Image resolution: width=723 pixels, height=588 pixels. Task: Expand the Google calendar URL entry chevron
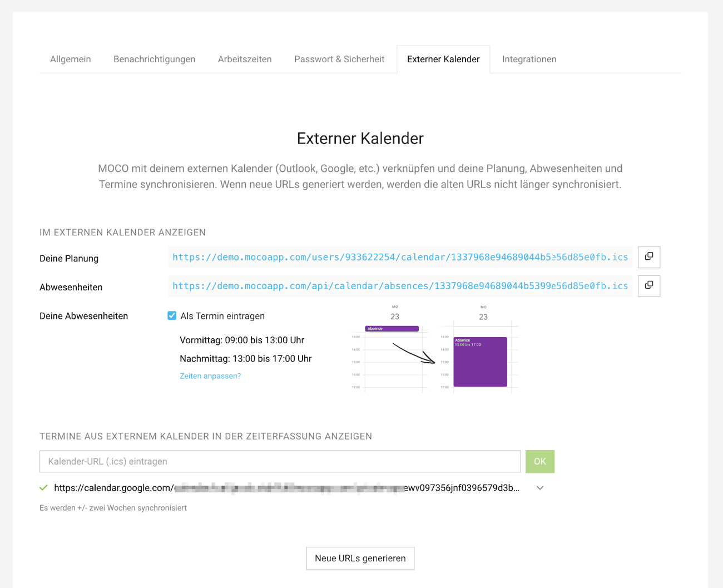[539, 488]
